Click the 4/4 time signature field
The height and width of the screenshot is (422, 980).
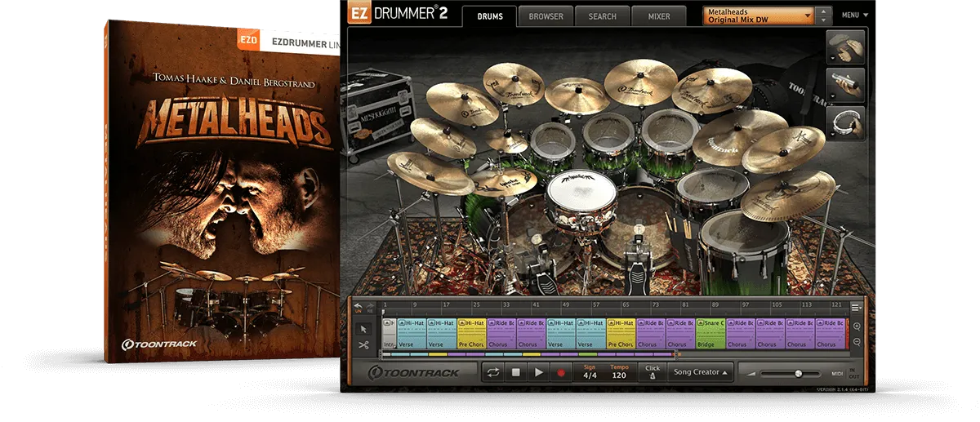pos(590,373)
